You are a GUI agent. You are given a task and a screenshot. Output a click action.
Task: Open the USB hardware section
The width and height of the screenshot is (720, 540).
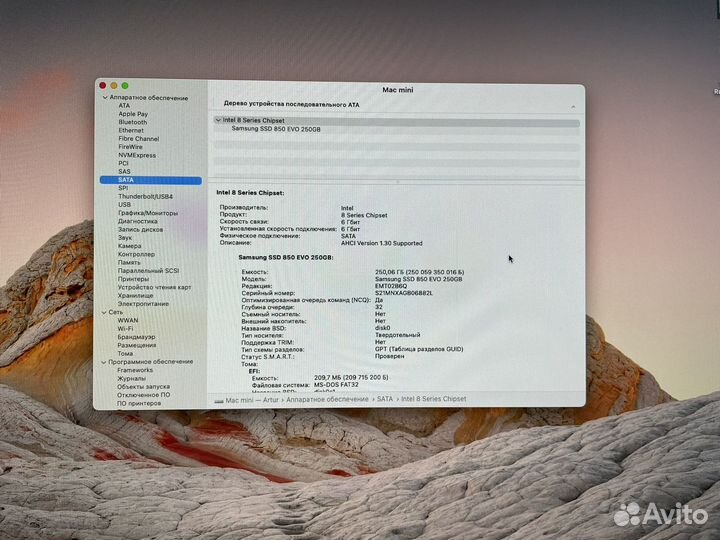124,205
